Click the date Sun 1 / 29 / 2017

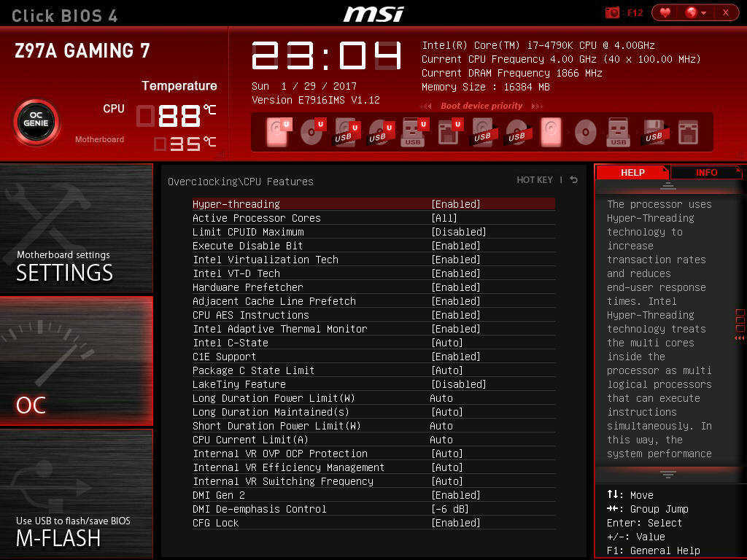point(304,86)
